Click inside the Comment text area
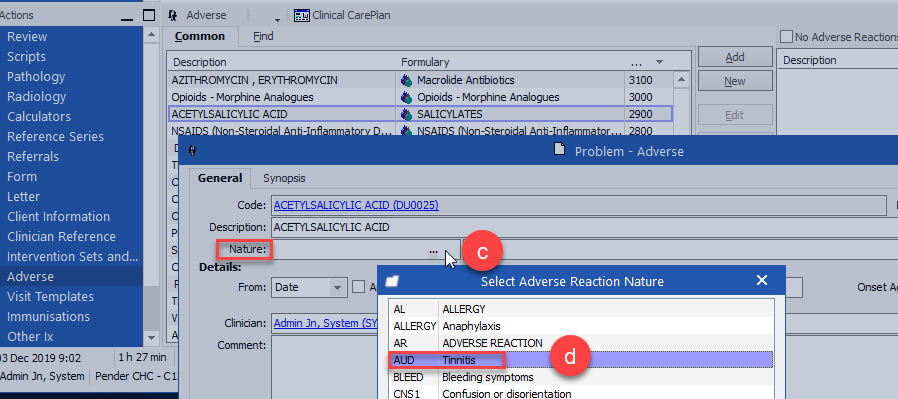 pyautogui.click(x=324, y=368)
